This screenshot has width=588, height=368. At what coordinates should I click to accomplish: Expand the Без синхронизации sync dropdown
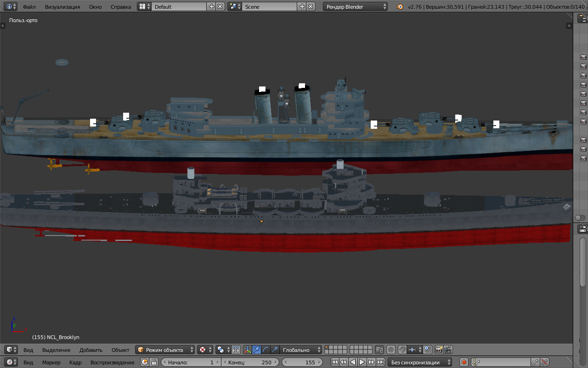pyautogui.click(x=420, y=362)
